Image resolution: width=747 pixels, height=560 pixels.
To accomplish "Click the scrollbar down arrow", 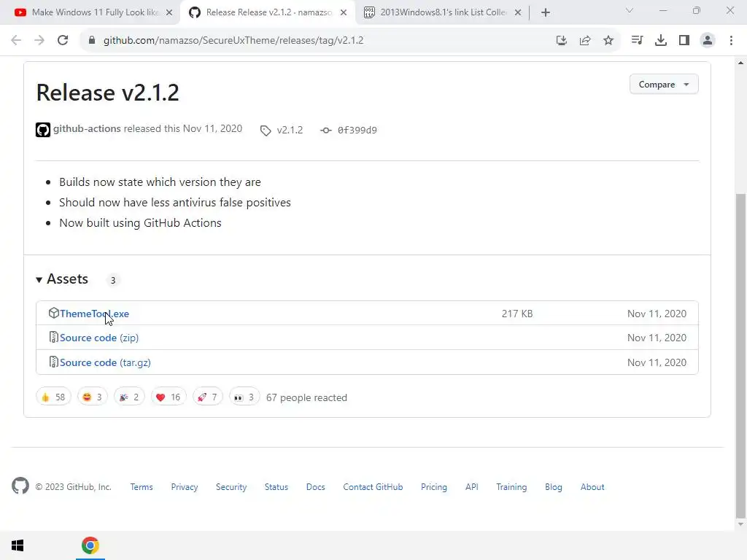I will [x=741, y=524].
